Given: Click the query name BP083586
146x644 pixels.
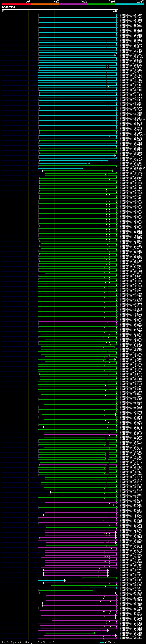Looking at the screenshot, I should tap(8, 8).
